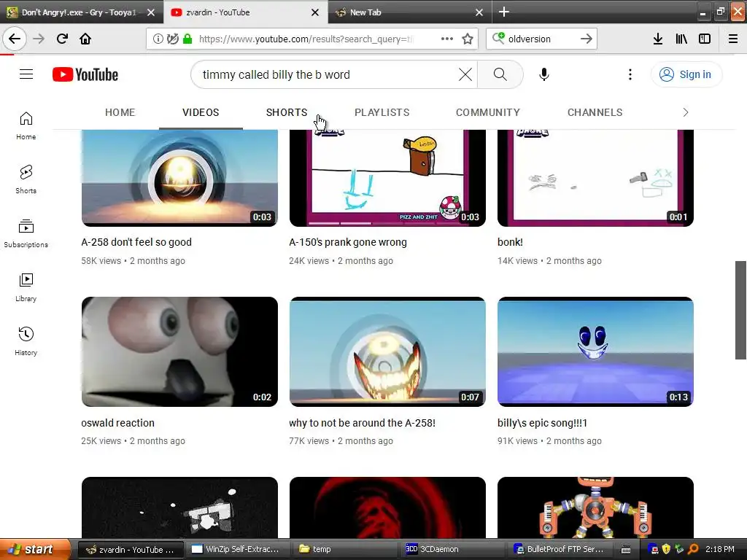Click the browser forward arrow

pyautogui.click(x=39, y=39)
